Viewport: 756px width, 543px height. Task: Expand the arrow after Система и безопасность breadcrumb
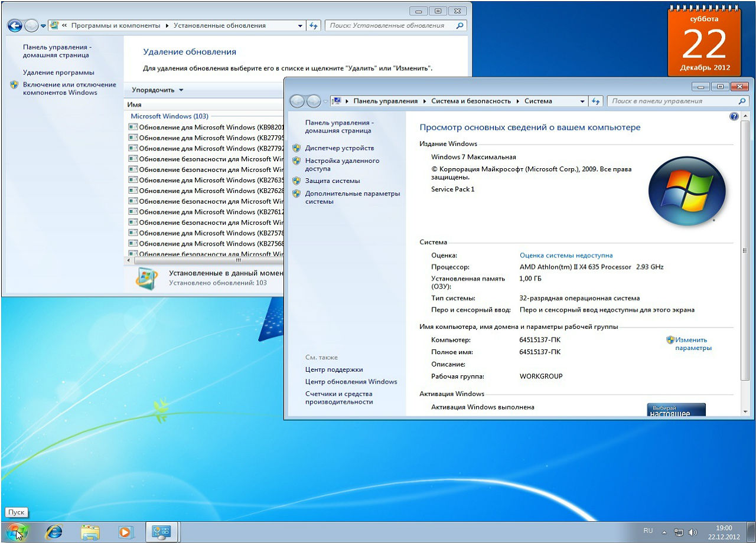(517, 101)
